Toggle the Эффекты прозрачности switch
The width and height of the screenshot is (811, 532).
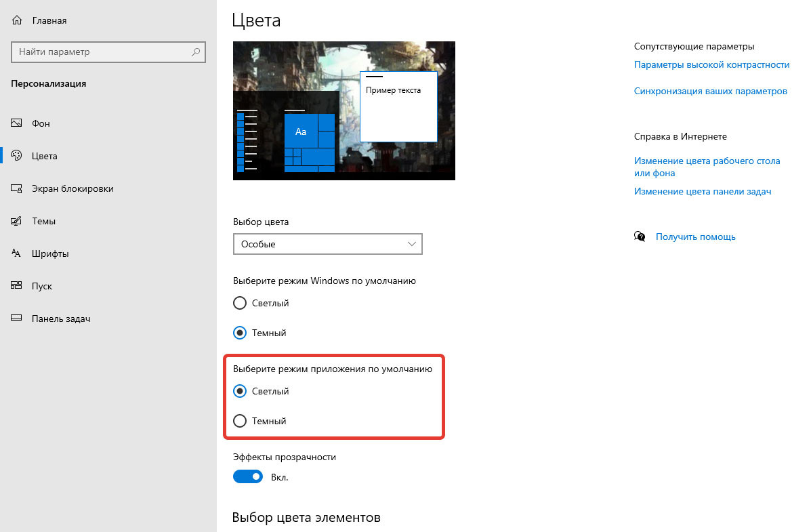coord(248,476)
